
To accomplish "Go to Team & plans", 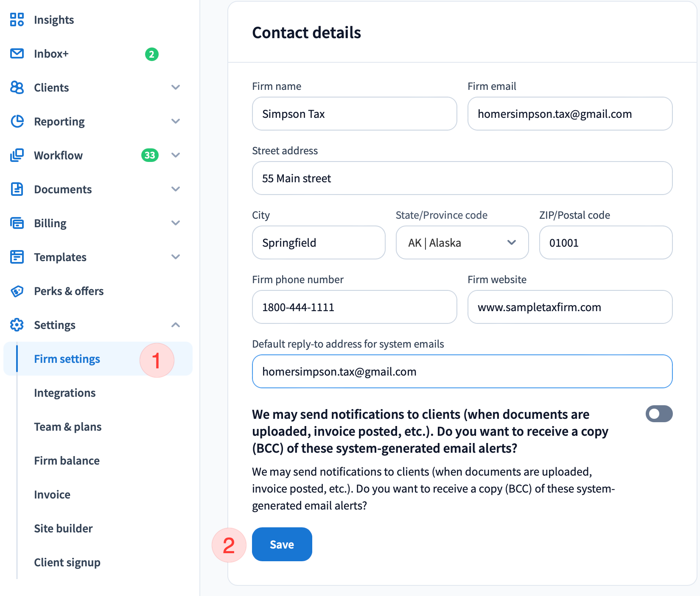I will click(68, 427).
